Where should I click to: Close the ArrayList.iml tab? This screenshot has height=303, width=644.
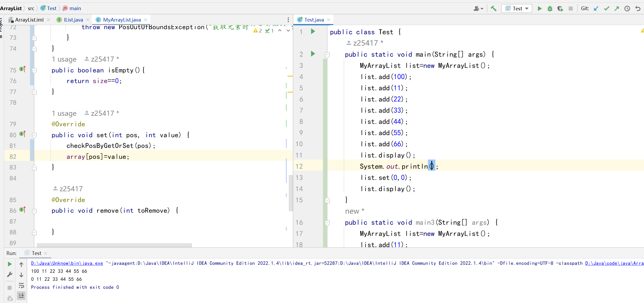(x=48, y=20)
